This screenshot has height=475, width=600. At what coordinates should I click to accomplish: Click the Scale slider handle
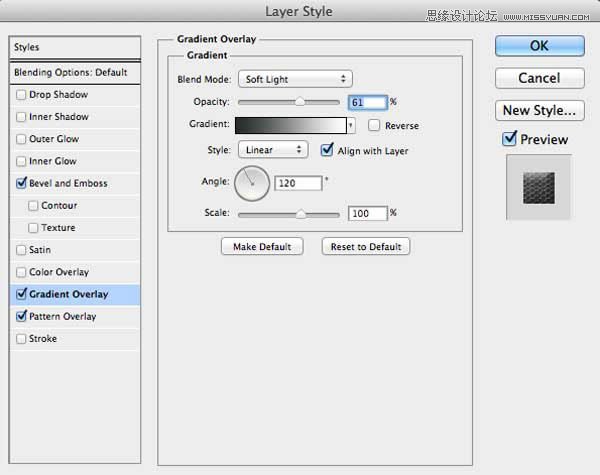click(x=301, y=214)
